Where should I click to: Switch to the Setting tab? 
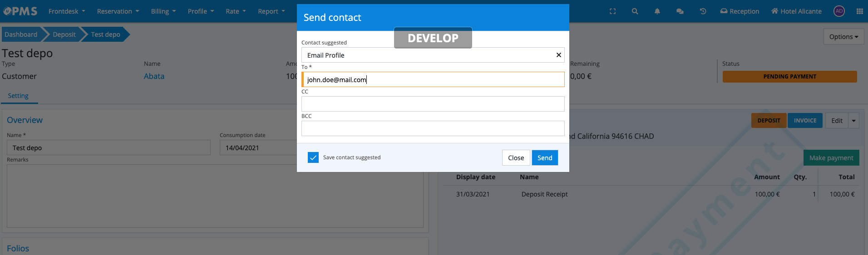point(18,96)
